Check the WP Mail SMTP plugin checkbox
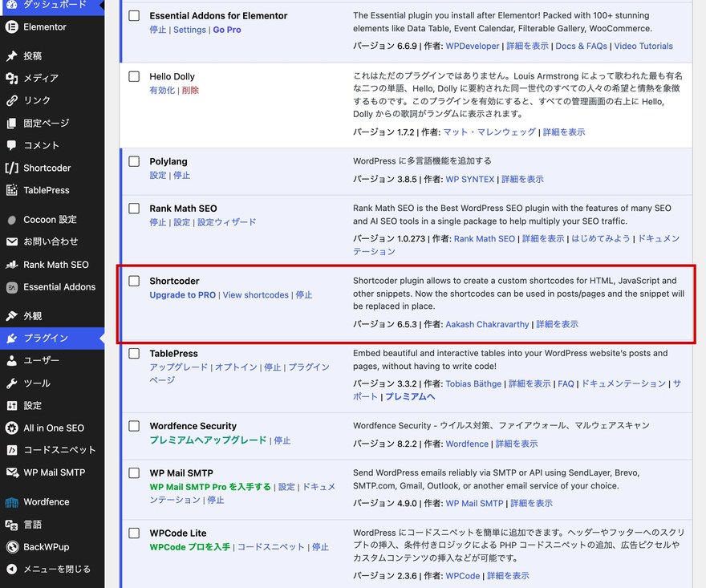706x588 pixels. [x=134, y=472]
